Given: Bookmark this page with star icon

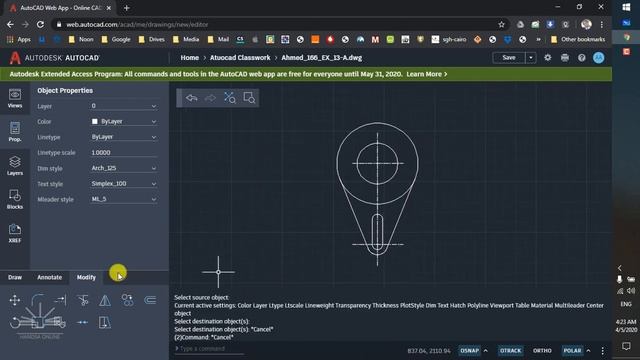Looking at the screenshot, I should pyautogui.click(x=501, y=24).
